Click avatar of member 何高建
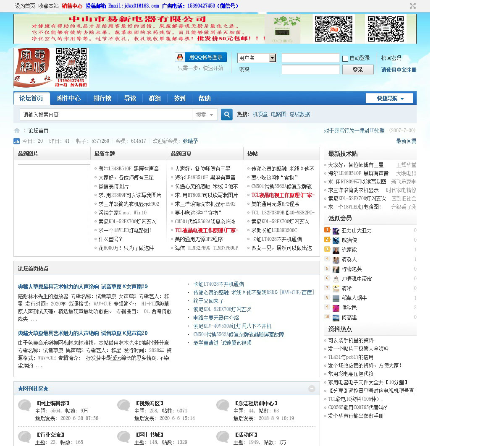 [336, 318]
